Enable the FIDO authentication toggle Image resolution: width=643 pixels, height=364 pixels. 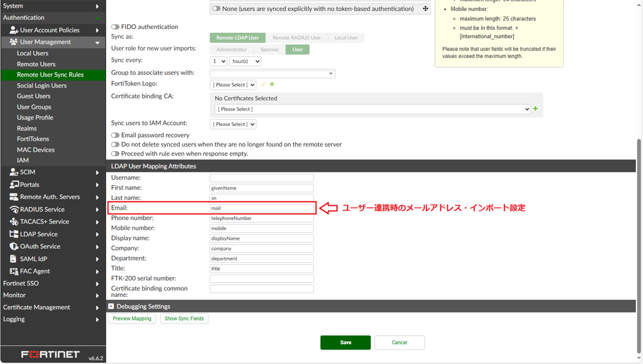pos(115,27)
